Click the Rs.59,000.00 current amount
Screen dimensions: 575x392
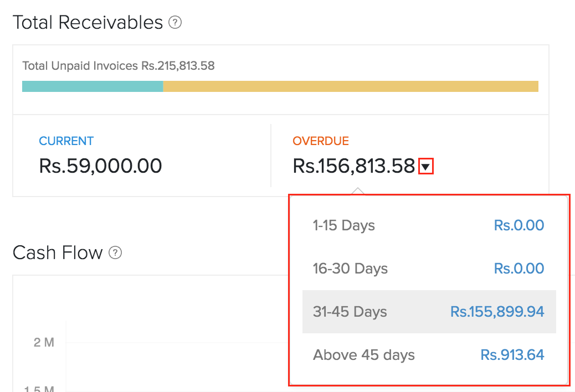coord(100,166)
